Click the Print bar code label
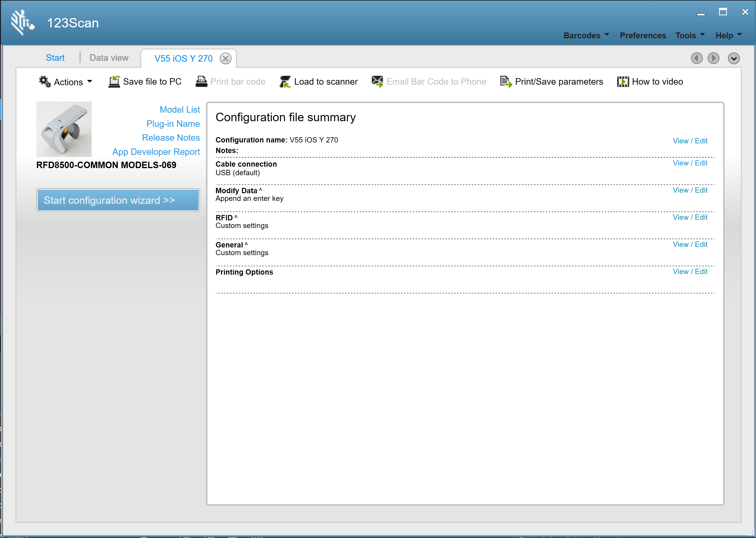The image size is (756, 538). tap(238, 82)
